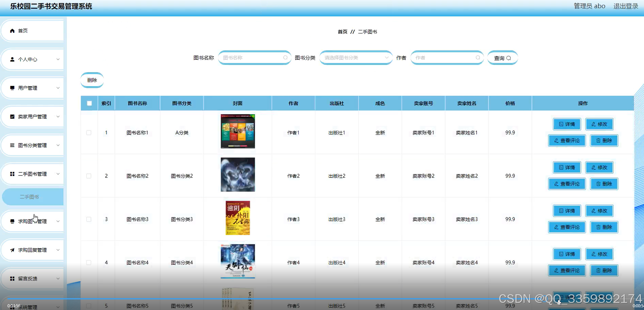
Task: Click 首页 in the breadcrumb trail
Action: [342, 31]
